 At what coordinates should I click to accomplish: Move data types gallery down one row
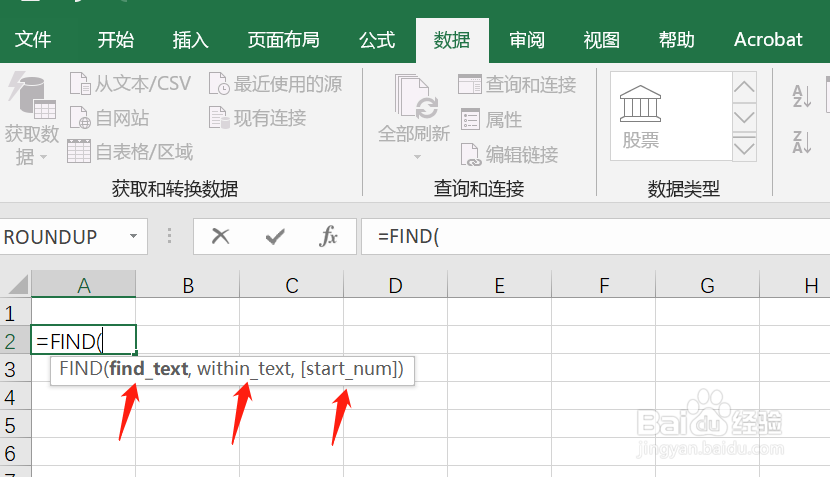click(744, 116)
